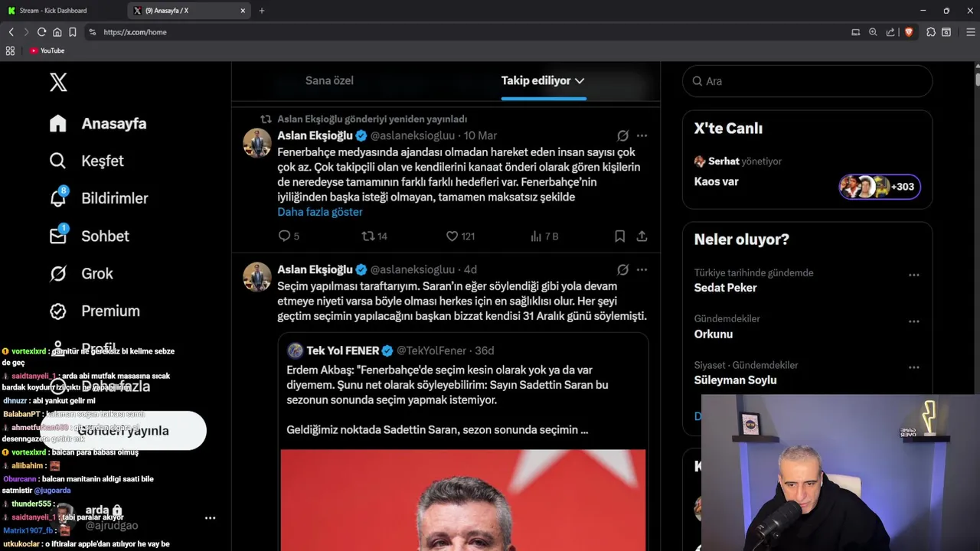Screen dimensions: 980x551
Task: Bookmark the 10 Mar Aslan Ekşioğlu tweet
Action: pyautogui.click(x=620, y=236)
